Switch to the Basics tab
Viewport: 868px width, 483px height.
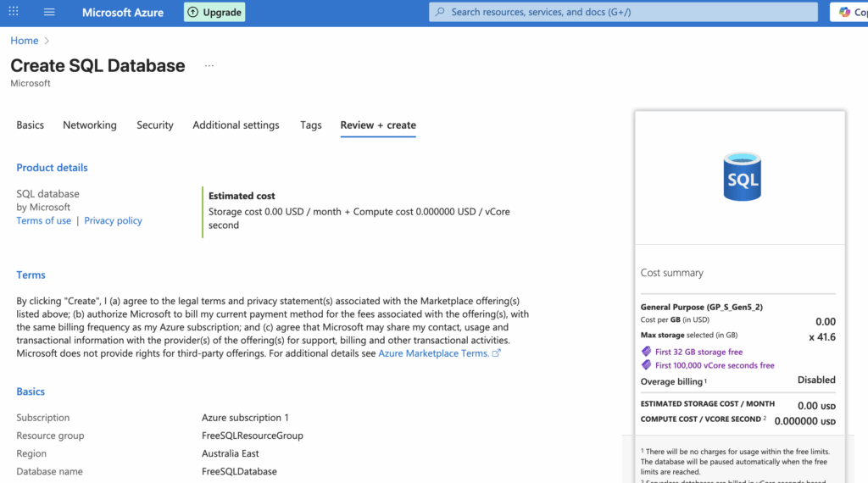[30, 125]
